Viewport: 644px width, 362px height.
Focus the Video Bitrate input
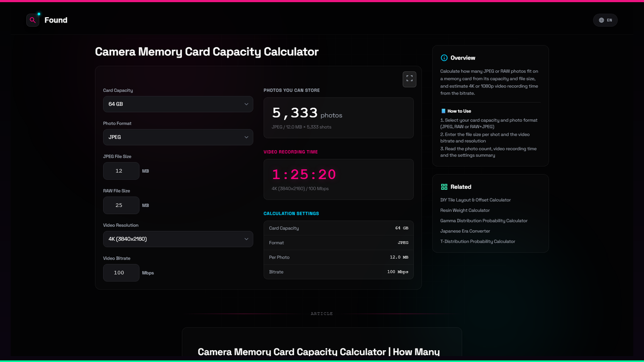[x=121, y=273]
